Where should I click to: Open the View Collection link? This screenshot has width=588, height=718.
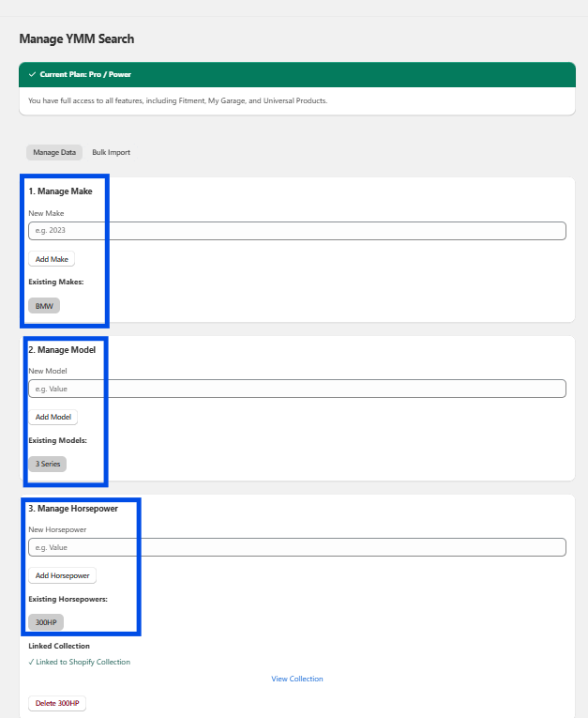coord(297,679)
